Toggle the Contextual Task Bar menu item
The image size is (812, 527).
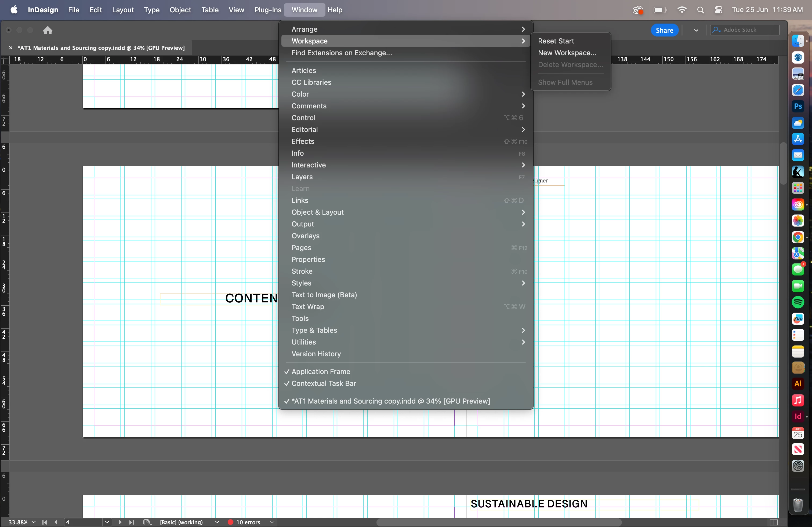pos(324,383)
